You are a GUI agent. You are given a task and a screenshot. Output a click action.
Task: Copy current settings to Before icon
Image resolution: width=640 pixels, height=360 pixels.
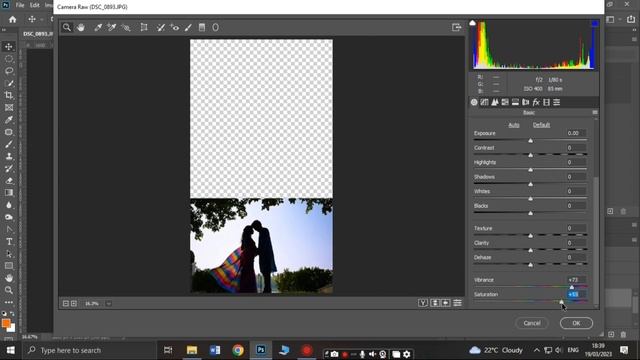(446, 303)
